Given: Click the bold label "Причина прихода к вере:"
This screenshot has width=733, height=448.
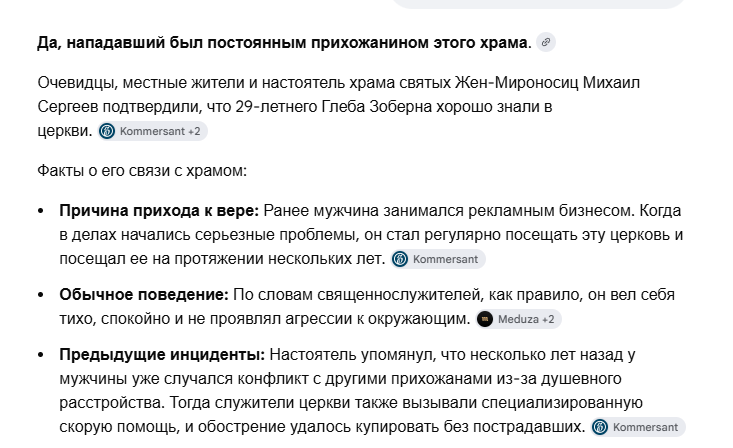Looking at the screenshot, I should coord(159,211).
